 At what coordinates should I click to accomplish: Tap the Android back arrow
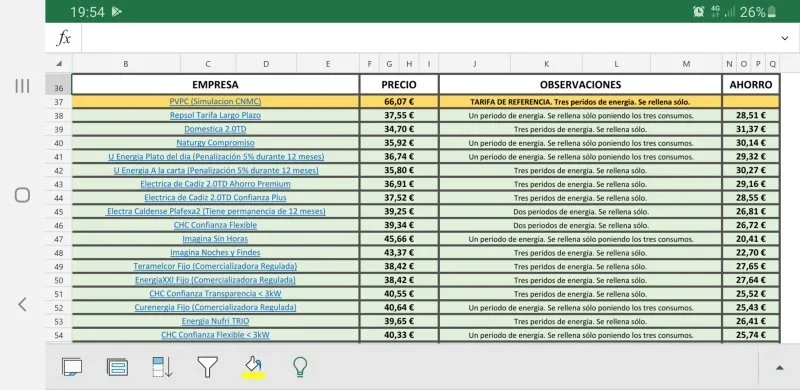(x=22, y=305)
